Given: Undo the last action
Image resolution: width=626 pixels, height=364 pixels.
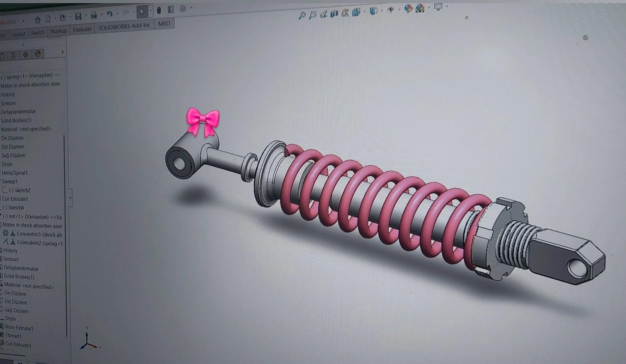Looking at the screenshot, I should pos(110,14).
